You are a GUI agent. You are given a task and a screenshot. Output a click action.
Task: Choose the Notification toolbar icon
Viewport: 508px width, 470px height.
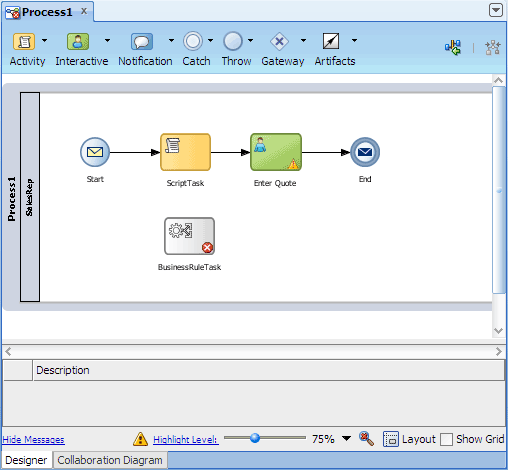pos(142,42)
